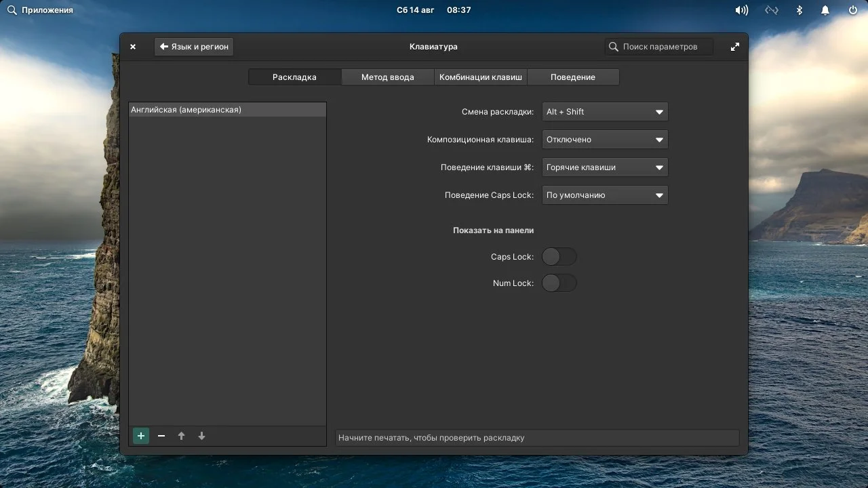Expand the window using the resize icon
Viewport: 868px width, 488px height.
click(735, 46)
